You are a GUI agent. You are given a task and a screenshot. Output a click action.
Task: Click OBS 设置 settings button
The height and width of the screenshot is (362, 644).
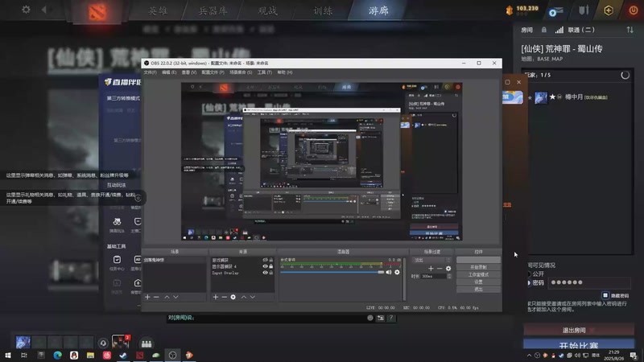pyautogui.click(x=478, y=282)
